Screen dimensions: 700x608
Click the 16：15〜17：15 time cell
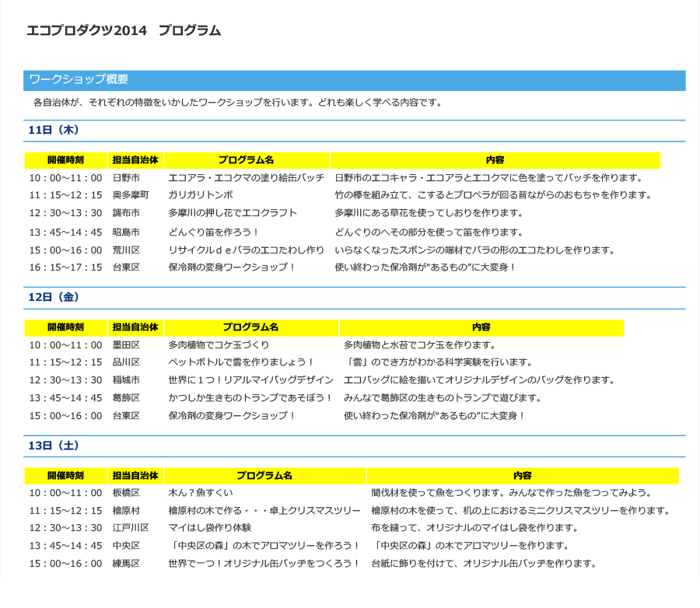[x=65, y=267]
